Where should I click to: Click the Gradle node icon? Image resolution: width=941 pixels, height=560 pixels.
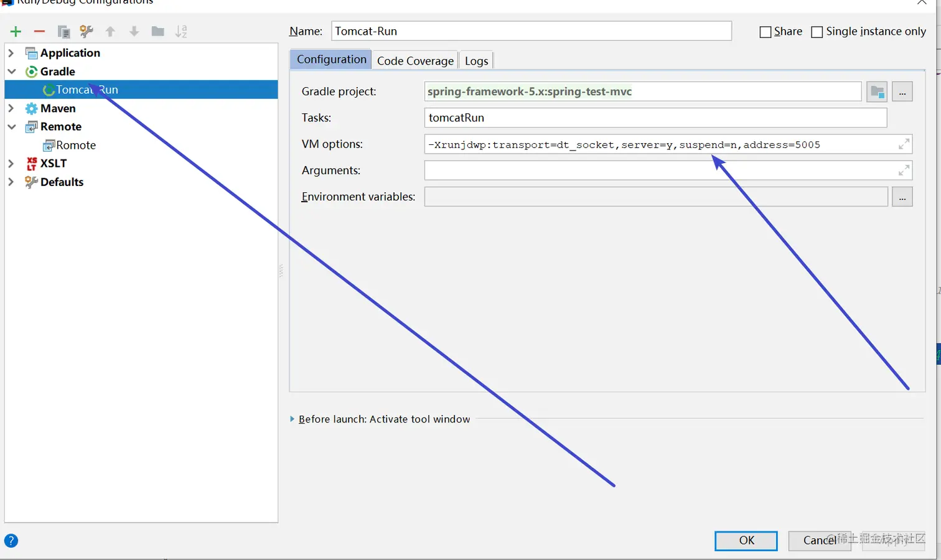pos(31,72)
